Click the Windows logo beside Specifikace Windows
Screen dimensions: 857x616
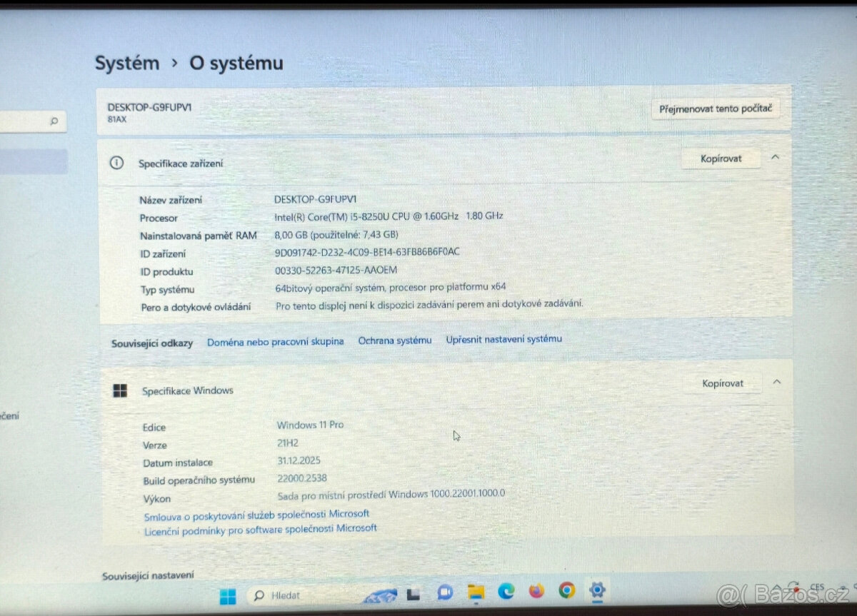click(x=119, y=390)
